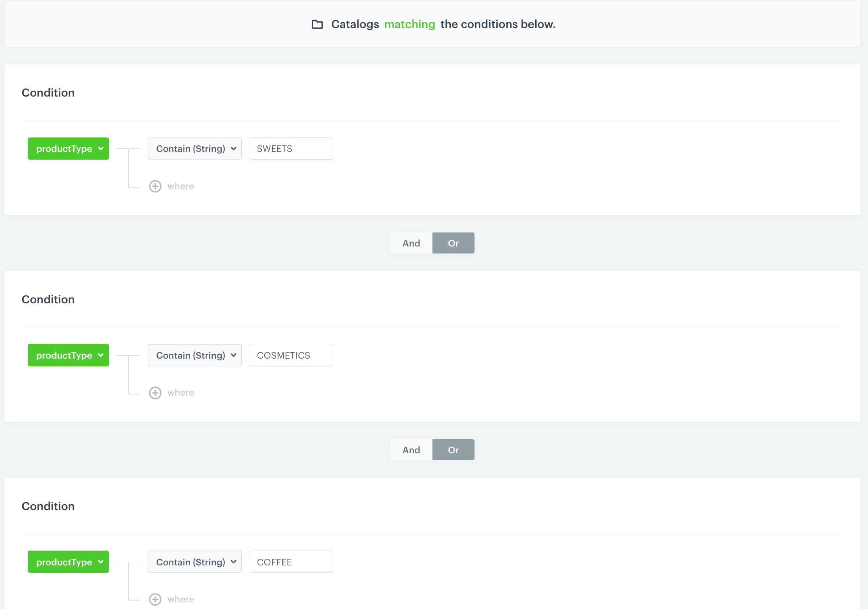Switch the second Or toggle to And
The width and height of the screenshot is (868, 609).
coord(411,449)
